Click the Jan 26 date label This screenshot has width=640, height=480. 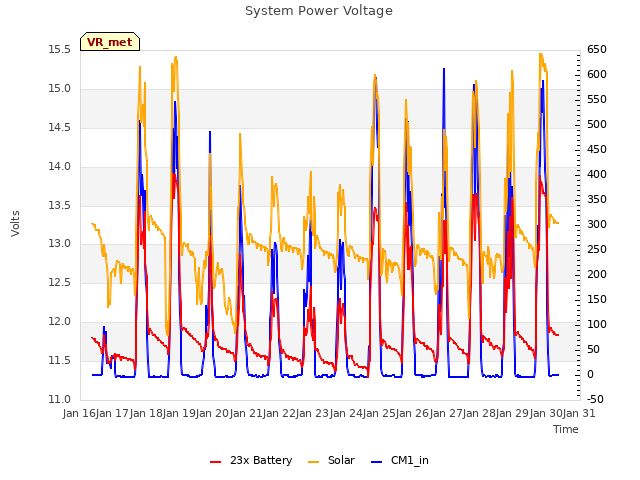click(413, 413)
